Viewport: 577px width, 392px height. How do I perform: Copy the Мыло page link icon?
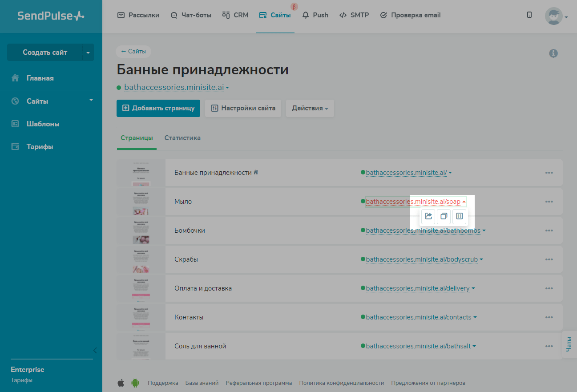444,216
